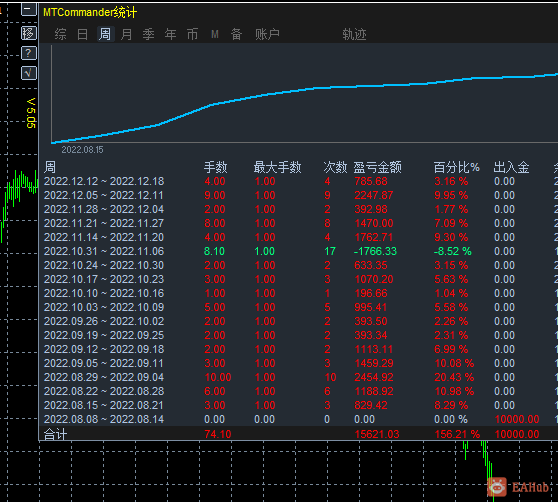
Task: Click the 百分比% column header
Action: pyautogui.click(x=457, y=167)
